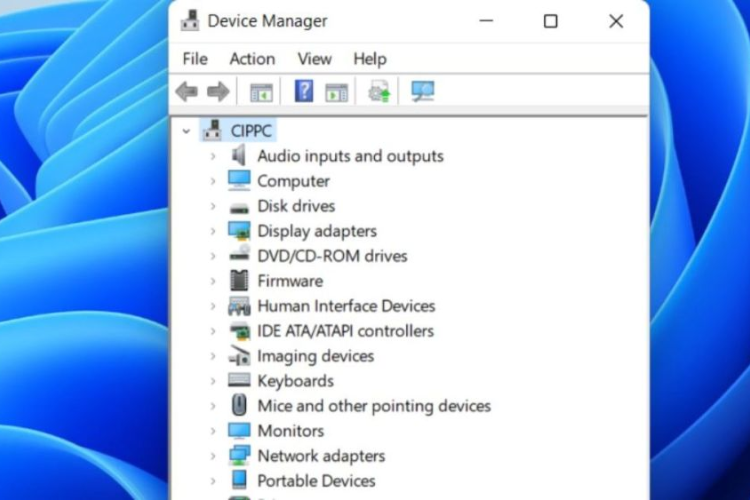Select Mice and other pointing devices label
750x500 pixels.
pyautogui.click(x=375, y=406)
